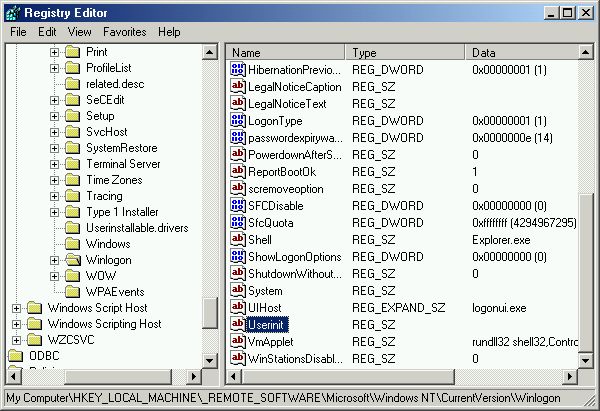600x411 pixels.
Task: Open the Edit menu
Action: tap(47, 32)
